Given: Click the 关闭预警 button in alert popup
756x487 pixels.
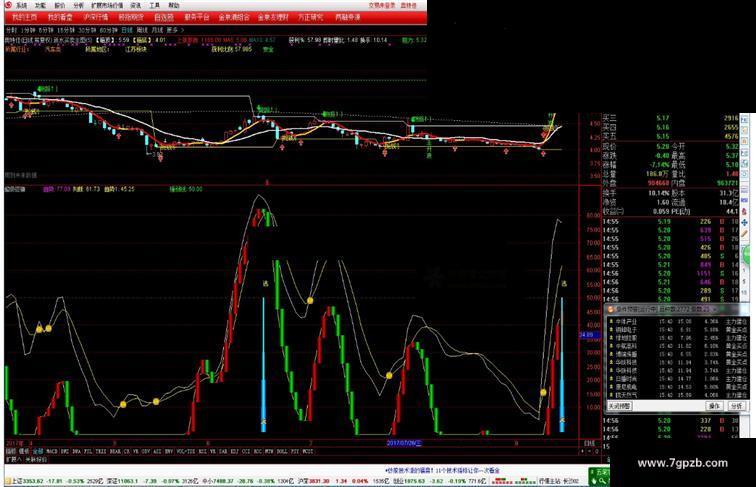Looking at the screenshot, I should pyautogui.click(x=619, y=406).
